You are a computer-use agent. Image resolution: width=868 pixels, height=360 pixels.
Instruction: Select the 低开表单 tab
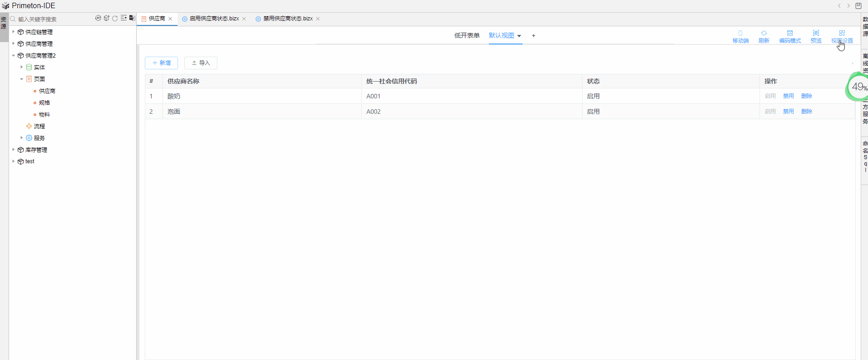tap(467, 35)
